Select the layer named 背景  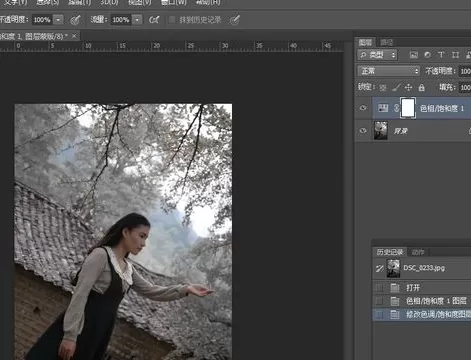click(x=401, y=131)
